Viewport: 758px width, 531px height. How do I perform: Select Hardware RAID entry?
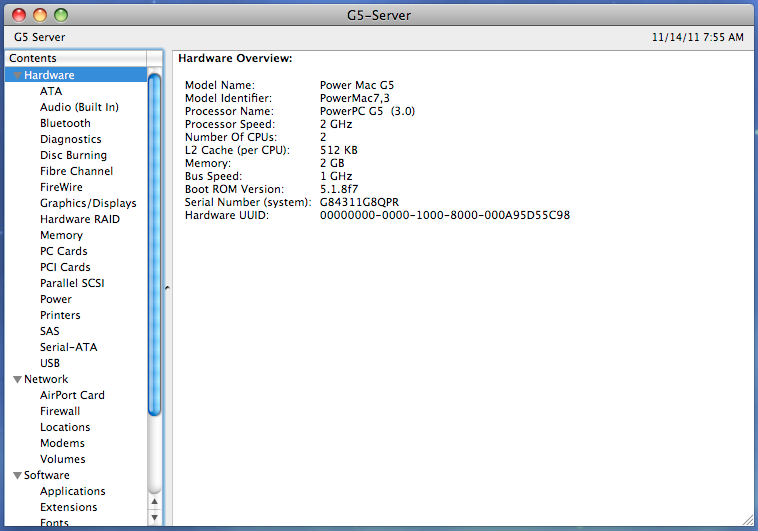click(80, 219)
